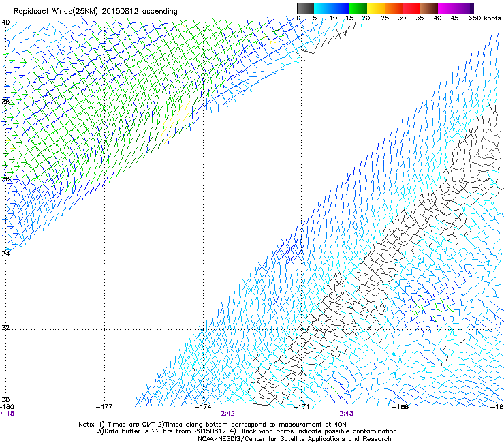The image size is (504, 443).
Task: Click the legend value '30'
Action: click(402, 18)
